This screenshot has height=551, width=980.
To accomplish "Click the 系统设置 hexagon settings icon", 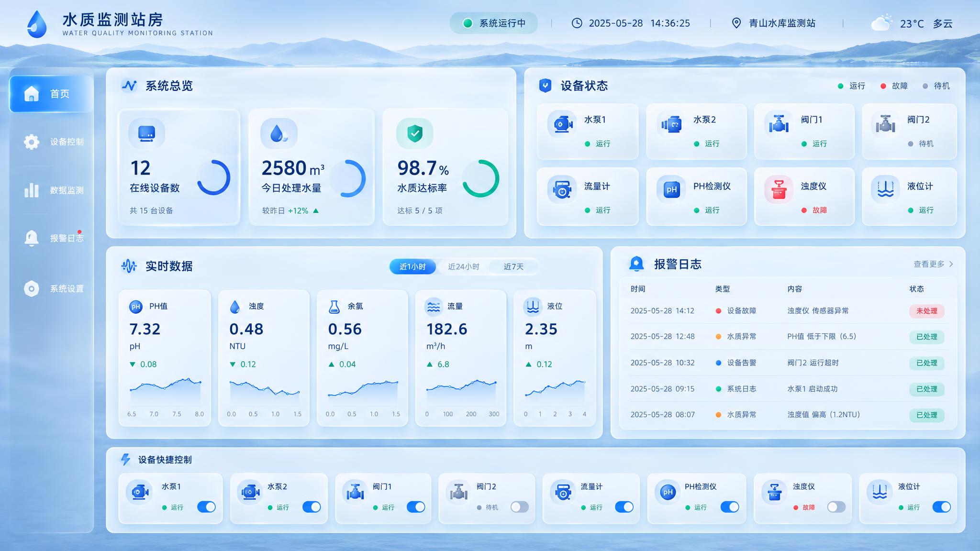I will tap(32, 288).
